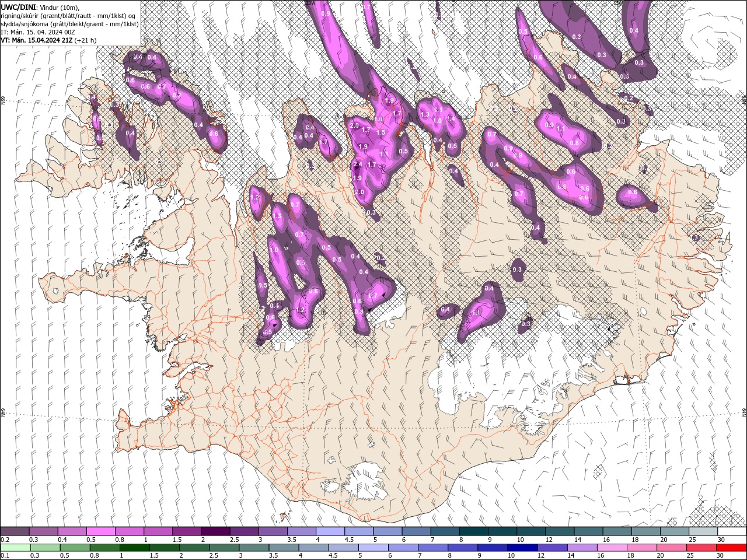This screenshot has width=747, height=560.
Task: Click the '14' number under the upper legend
Action: click(x=577, y=540)
